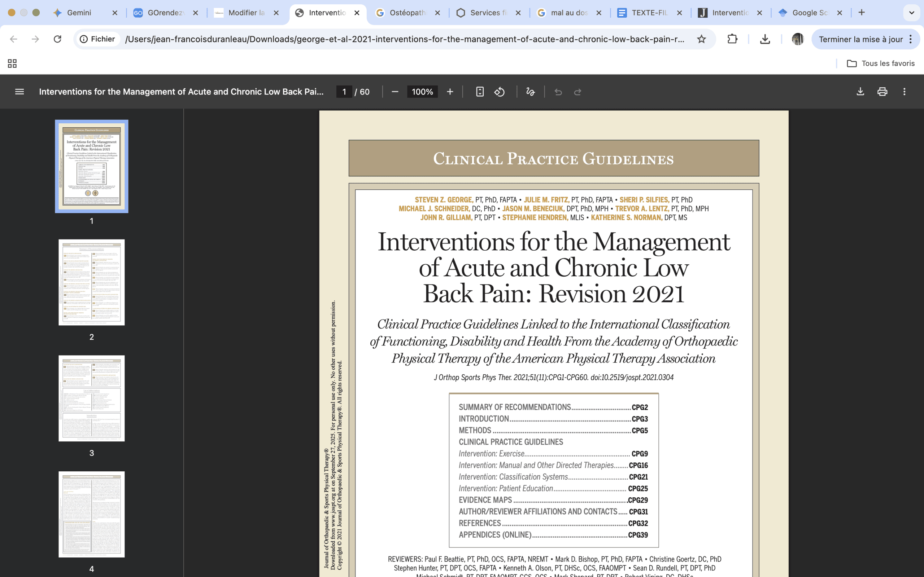924x577 pixels.
Task: Switch to the Gemini tab
Action: [79, 13]
